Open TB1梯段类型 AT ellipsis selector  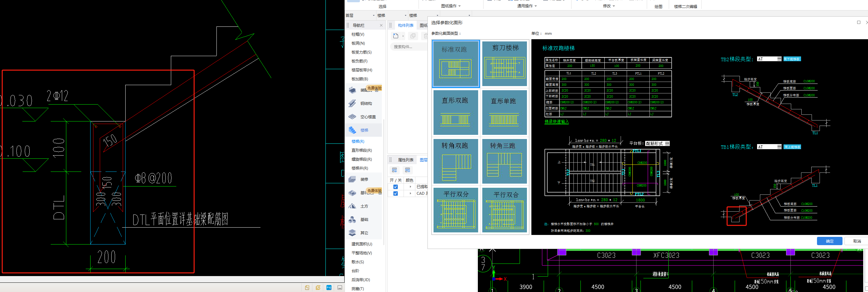(779, 147)
